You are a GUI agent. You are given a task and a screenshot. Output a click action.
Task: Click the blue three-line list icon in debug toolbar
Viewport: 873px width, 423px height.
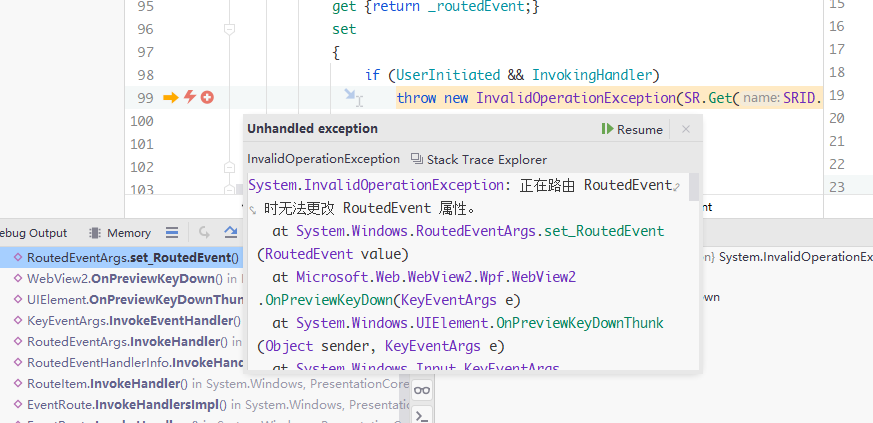[173, 232]
